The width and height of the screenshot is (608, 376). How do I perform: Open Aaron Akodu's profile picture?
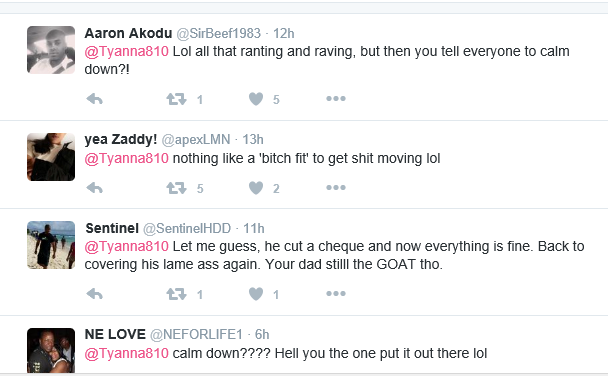(51, 50)
